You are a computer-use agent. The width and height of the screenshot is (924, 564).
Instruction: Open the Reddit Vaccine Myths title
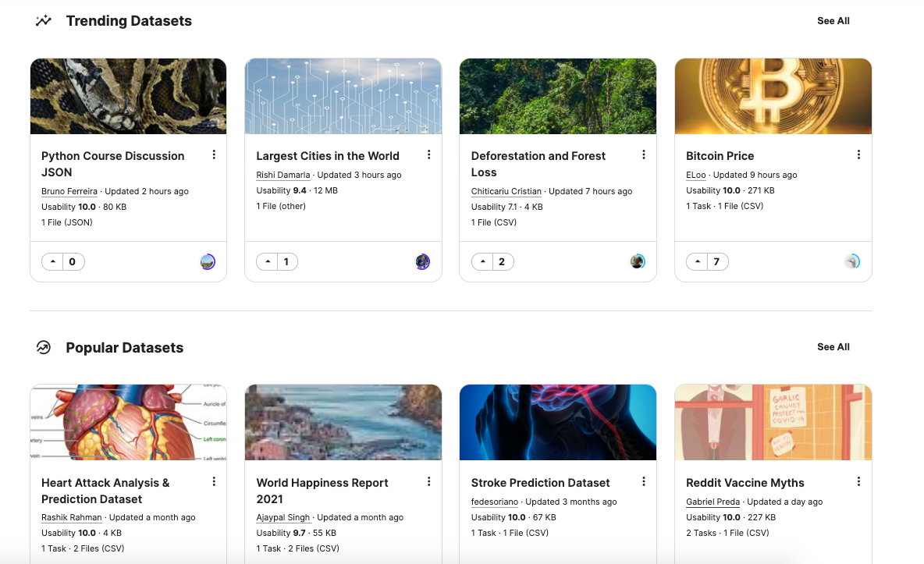tap(745, 483)
